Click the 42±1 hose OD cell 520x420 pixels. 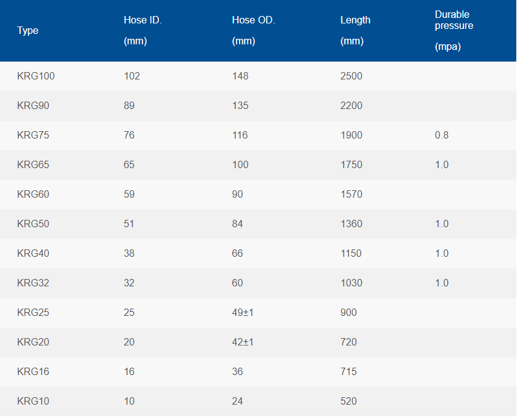pyautogui.click(x=243, y=342)
